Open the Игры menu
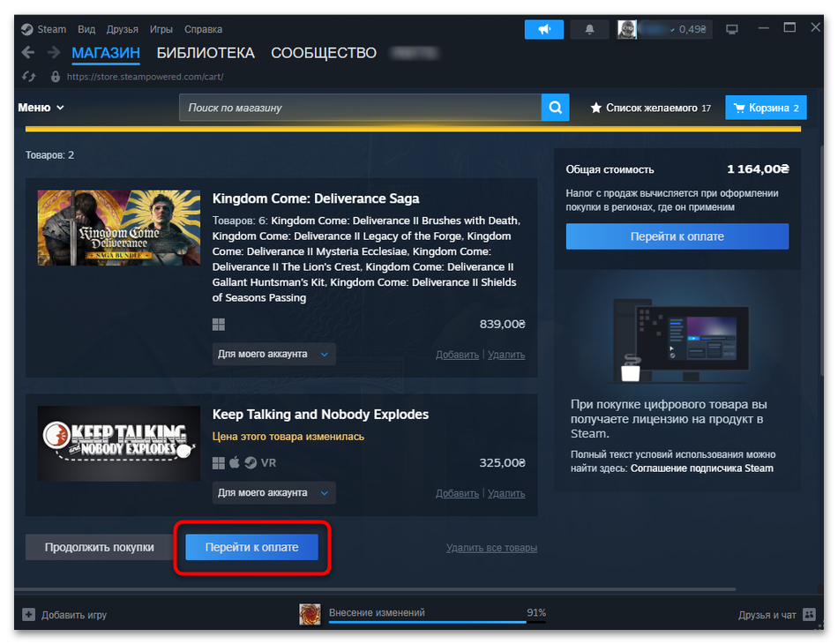Viewport: 838px width, 644px height. click(x=161, y=29)
